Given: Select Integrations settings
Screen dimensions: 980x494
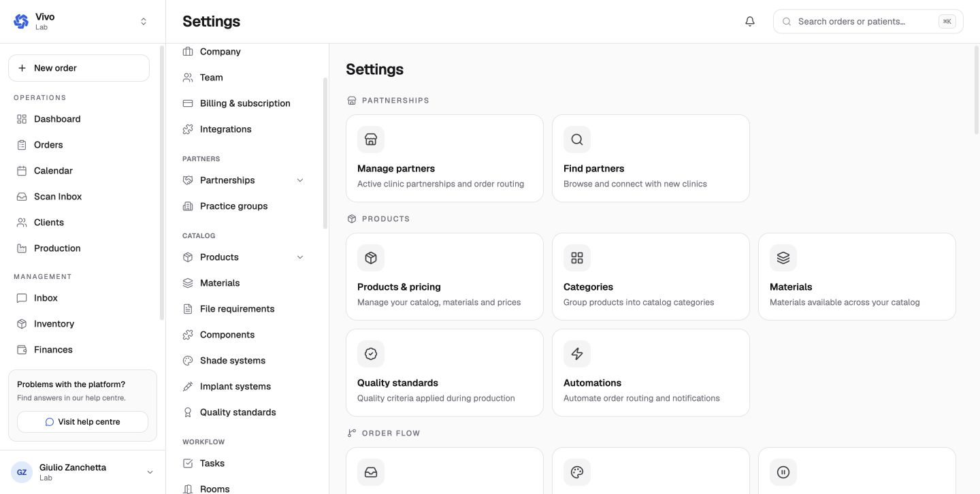Looking at the screenshot, I should [x=244, y=129].
